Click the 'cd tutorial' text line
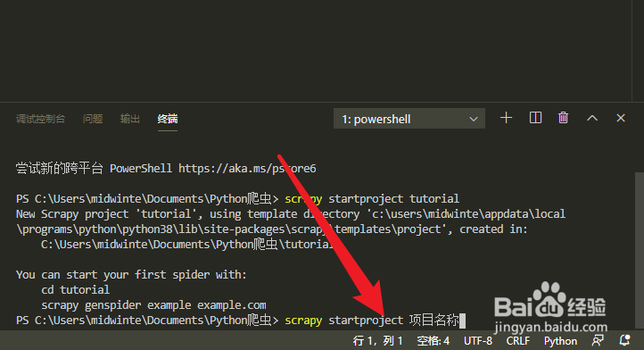 pos(76,290)
